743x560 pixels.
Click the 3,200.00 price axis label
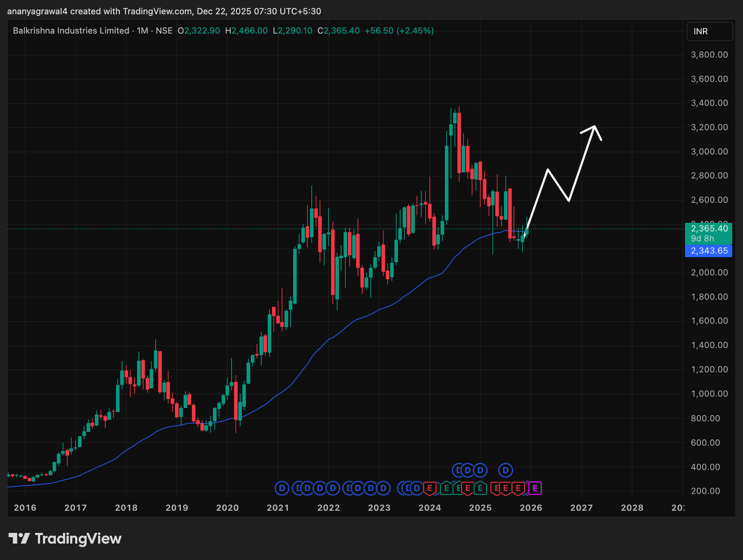(709, 127)
